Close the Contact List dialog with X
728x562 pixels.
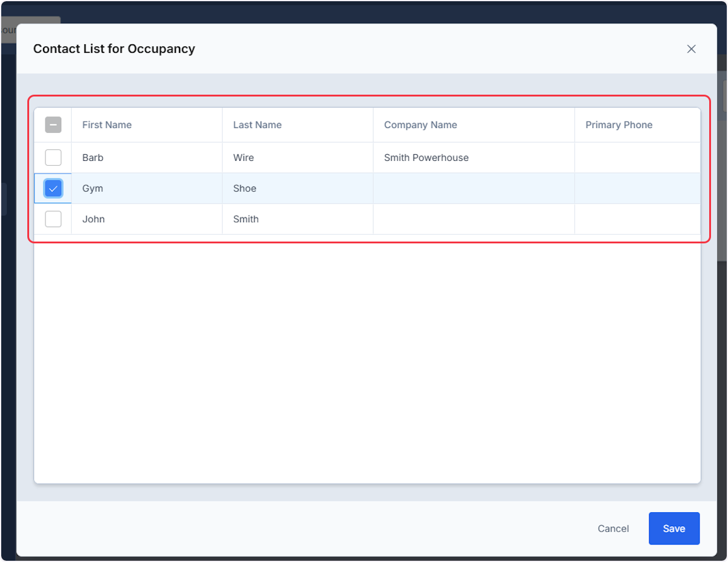691,49
